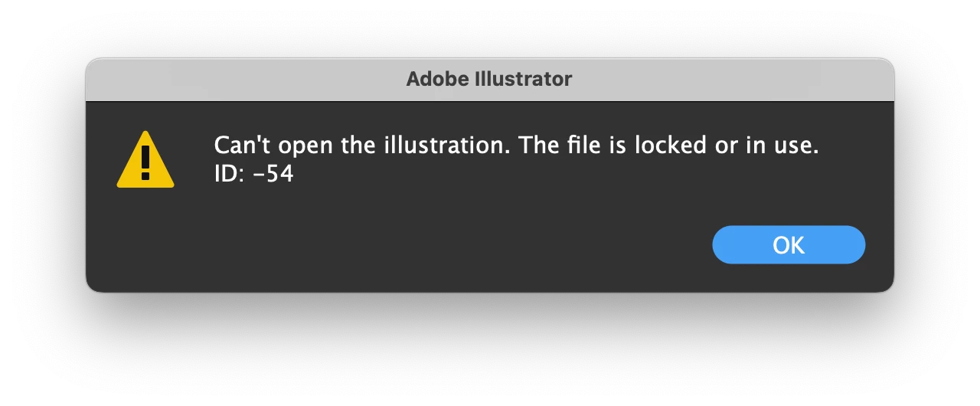The image size is (980, 406).
Task: Click the black background below the dialog
Action: 490,352
